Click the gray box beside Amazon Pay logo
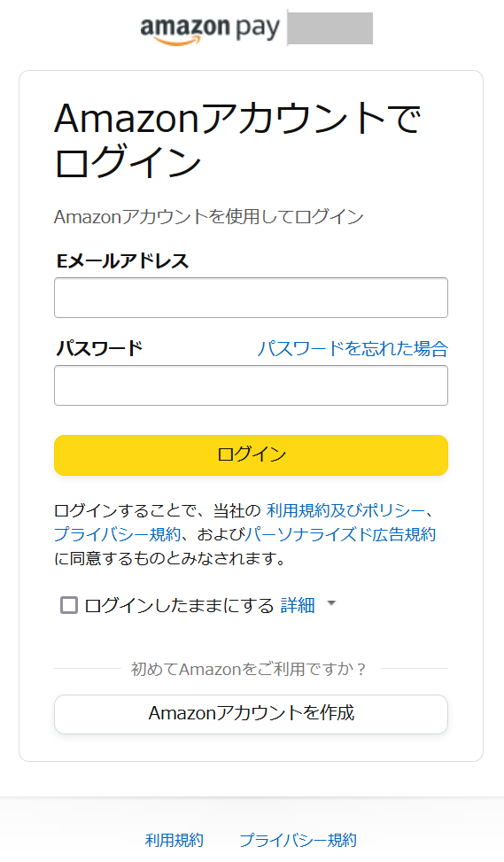Viewport: 504px width, 862px height. pyautogui.click(x=330, y=28)
